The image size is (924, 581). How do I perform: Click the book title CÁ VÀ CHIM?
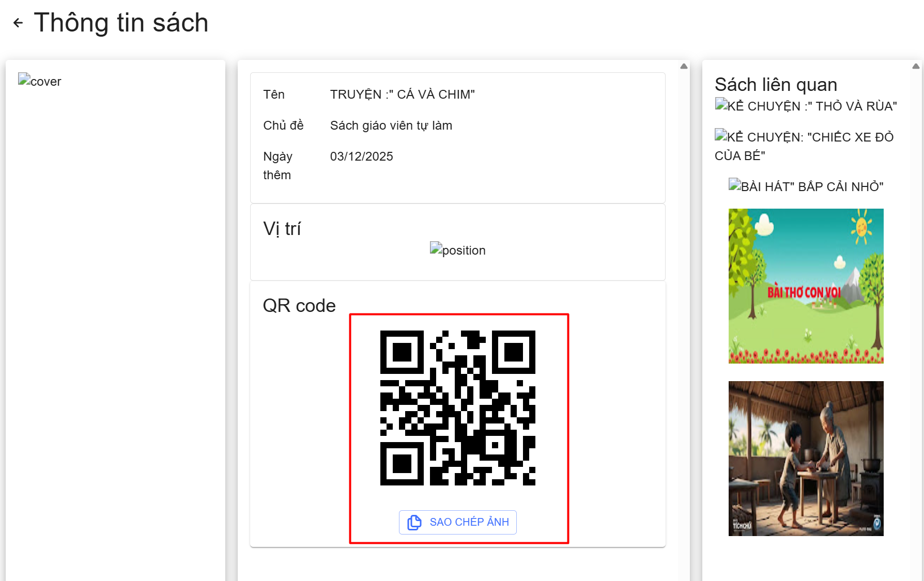[402, 95]
